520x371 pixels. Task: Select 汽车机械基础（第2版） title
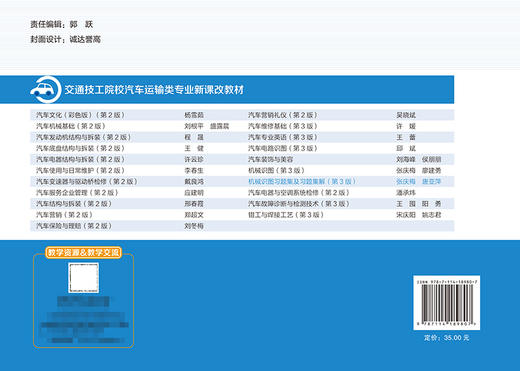click(71, 126)
